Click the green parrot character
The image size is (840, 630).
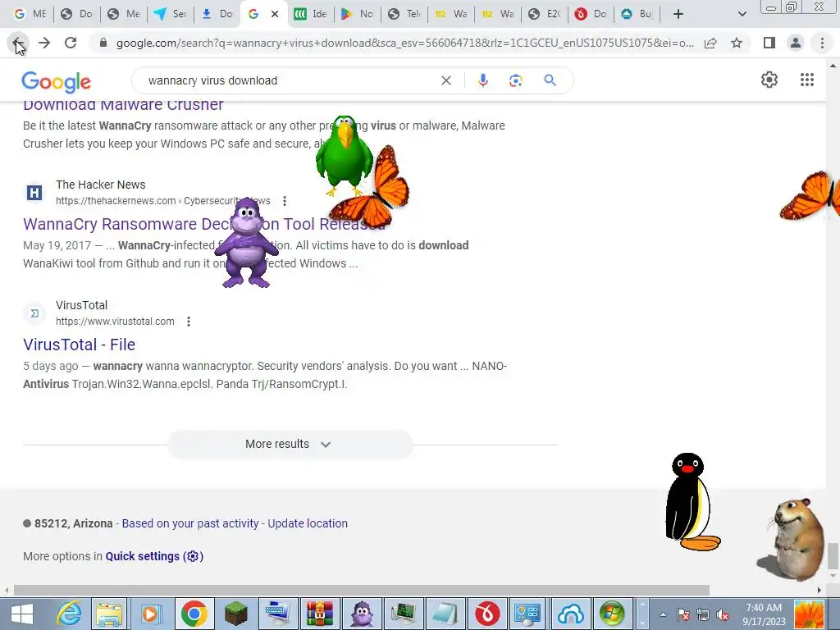click(x=344, y=155)
